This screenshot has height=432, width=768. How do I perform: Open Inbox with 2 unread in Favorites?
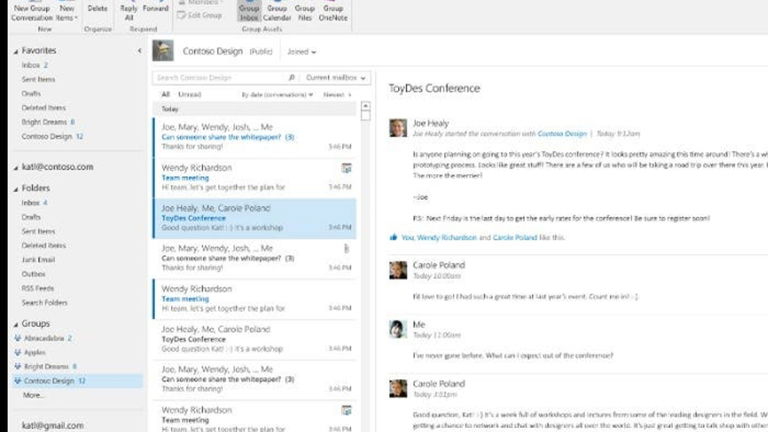click(x=34, y=65)
